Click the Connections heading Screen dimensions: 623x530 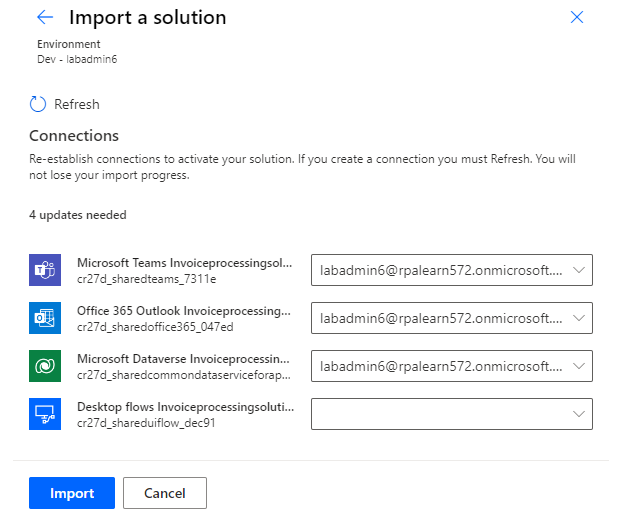click(74, 136)
